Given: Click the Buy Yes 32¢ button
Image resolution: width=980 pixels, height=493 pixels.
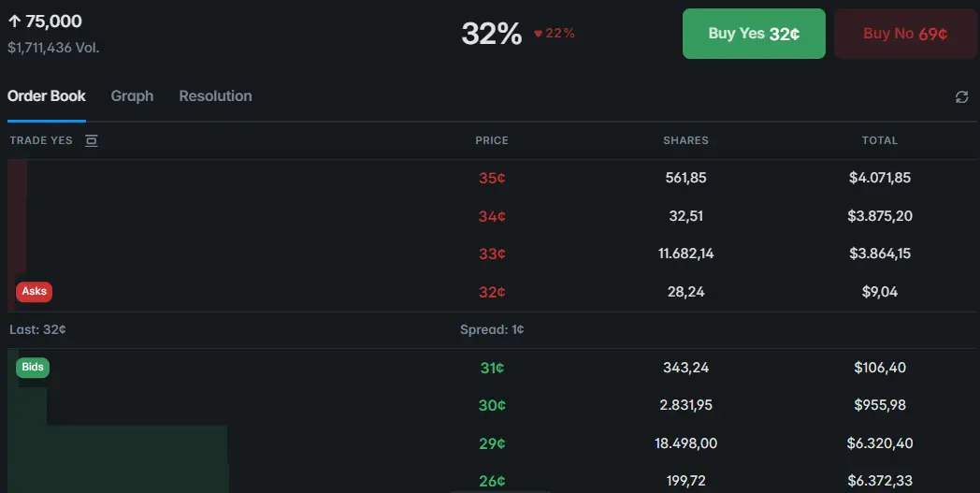Looking at the screenshot, I should click(x=754, y=34).
